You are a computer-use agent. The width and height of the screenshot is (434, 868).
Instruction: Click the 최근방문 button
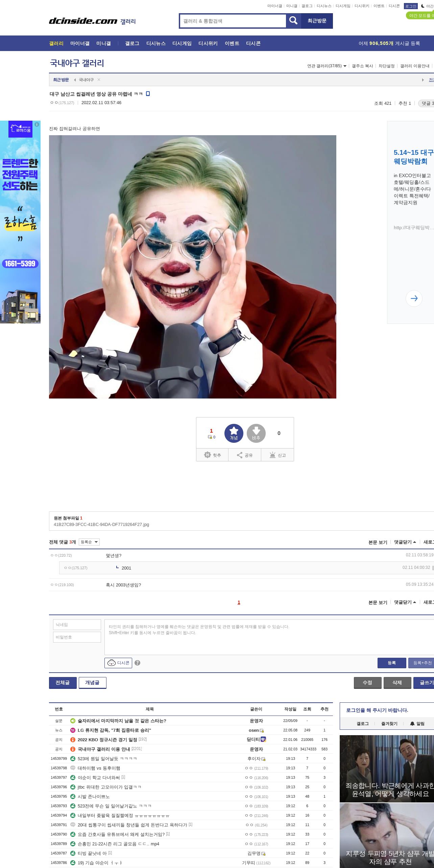(317, 21)
